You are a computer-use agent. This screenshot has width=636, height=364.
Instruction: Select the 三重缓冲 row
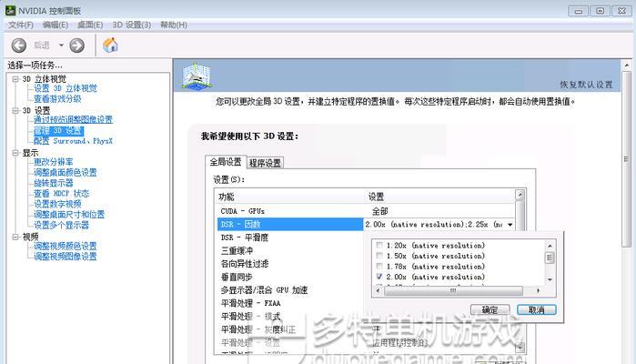coord(290,251)
